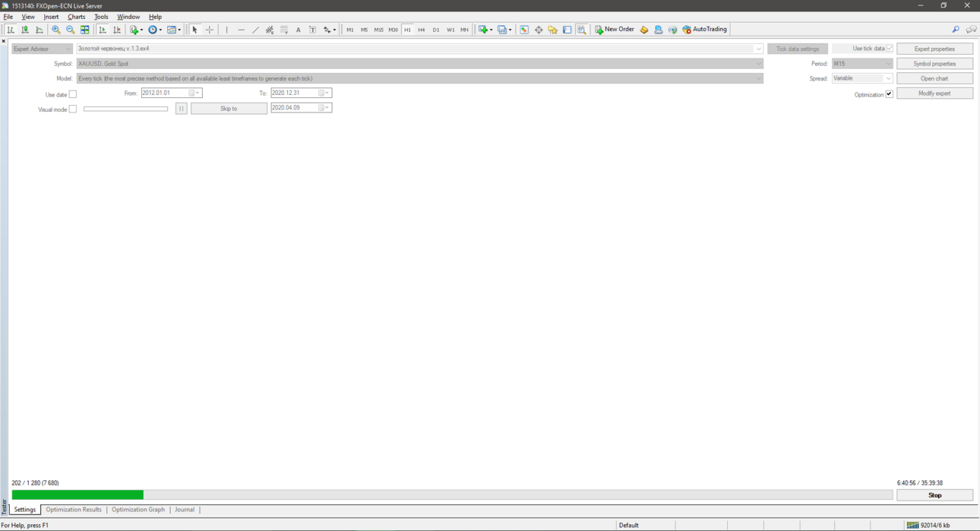Select the text label tool

(x=312, y=30)
